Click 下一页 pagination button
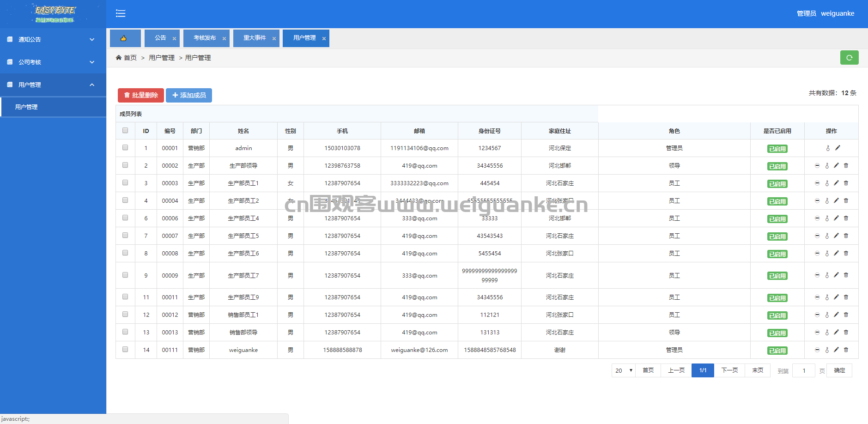The image size is (868, 424). click(729, 370)
